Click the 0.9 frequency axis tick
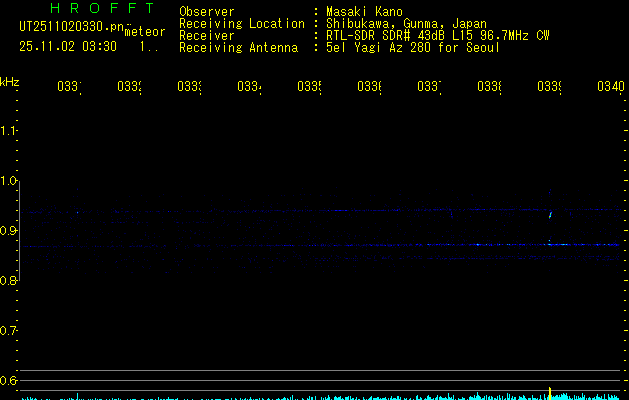The width and height of the screenshot is (629, 400). [10, 231]
